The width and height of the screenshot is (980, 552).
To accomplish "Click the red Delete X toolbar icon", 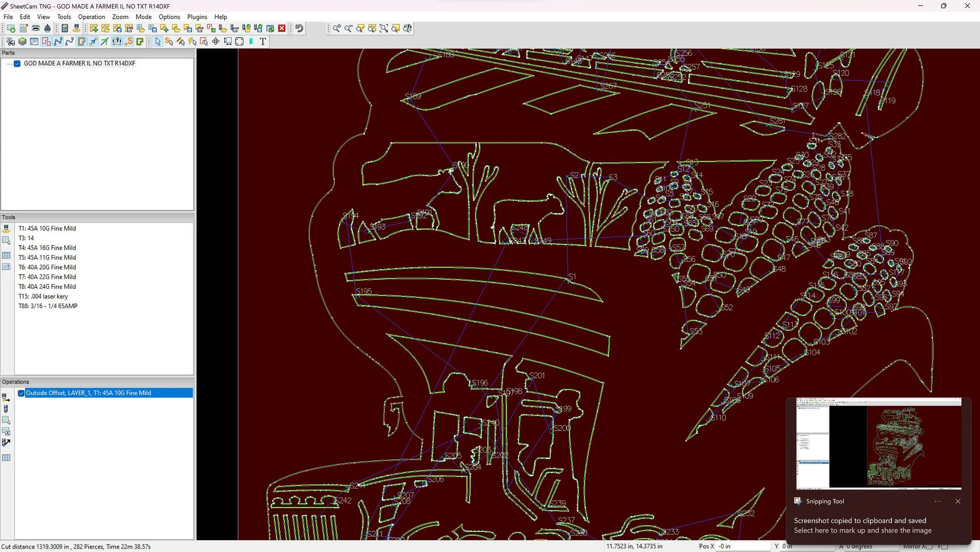I will click(x=282, y=28).
